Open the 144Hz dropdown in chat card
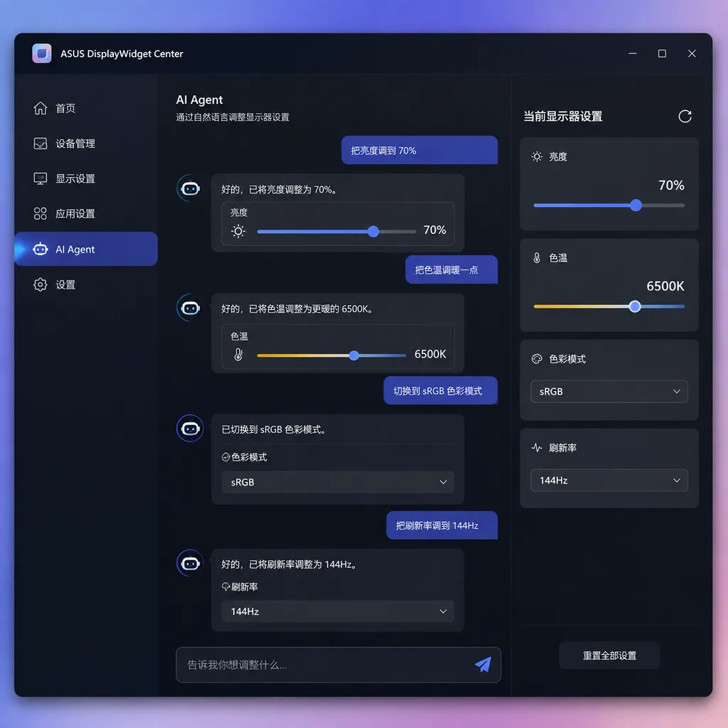This screenshot has height=728, width=728. (338, 611)
